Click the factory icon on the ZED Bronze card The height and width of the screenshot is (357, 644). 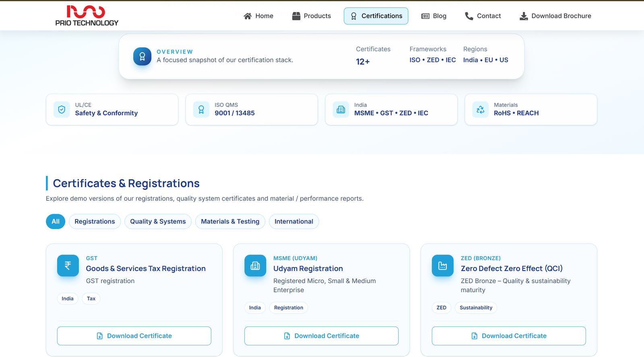click(443, 266)
